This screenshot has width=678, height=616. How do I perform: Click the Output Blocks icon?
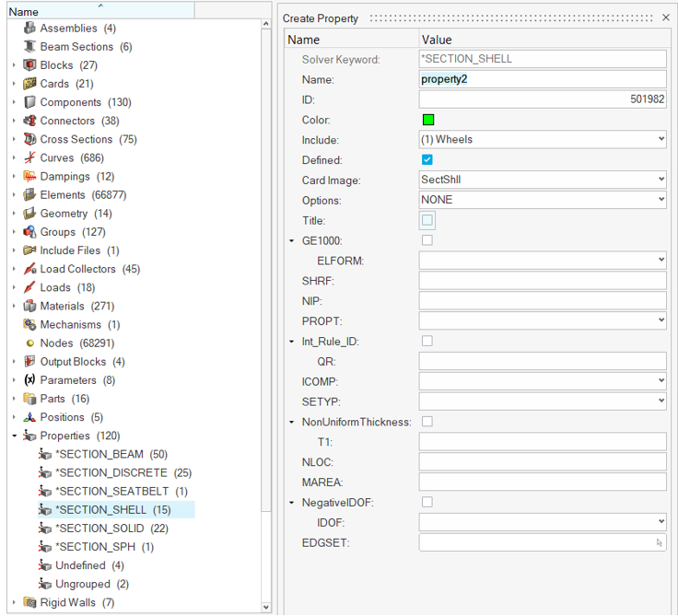point(29,362)
